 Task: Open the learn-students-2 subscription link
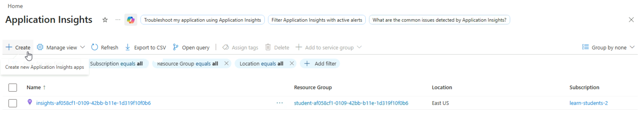click(588, 103)
